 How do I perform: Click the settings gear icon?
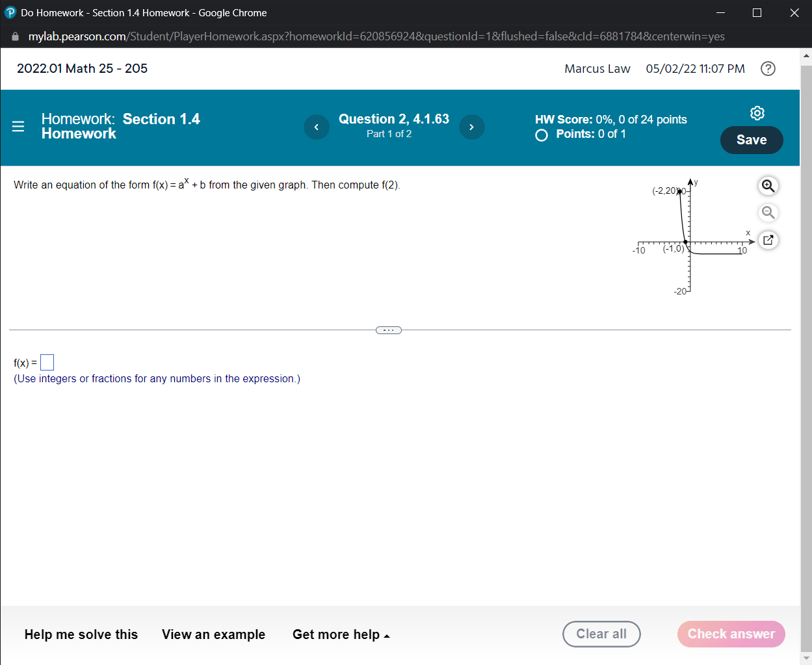coord(757,112)
